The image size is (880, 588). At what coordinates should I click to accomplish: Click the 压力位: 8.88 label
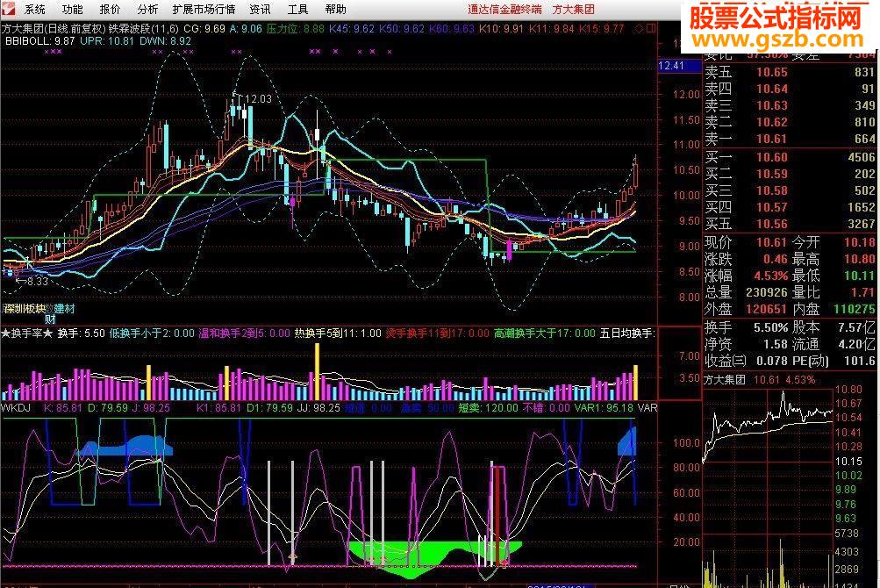tap(295, 29)
